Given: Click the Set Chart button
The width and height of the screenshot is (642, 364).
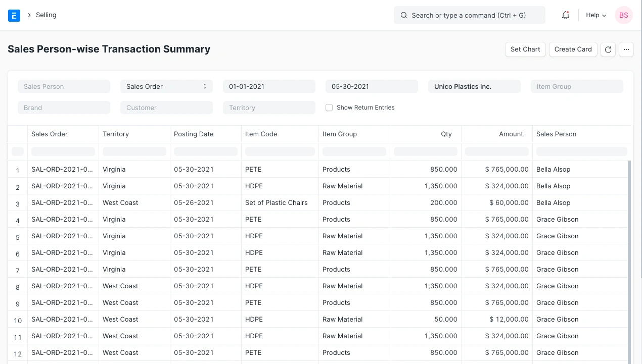Looking at the screenshot, I should (525, 49).
